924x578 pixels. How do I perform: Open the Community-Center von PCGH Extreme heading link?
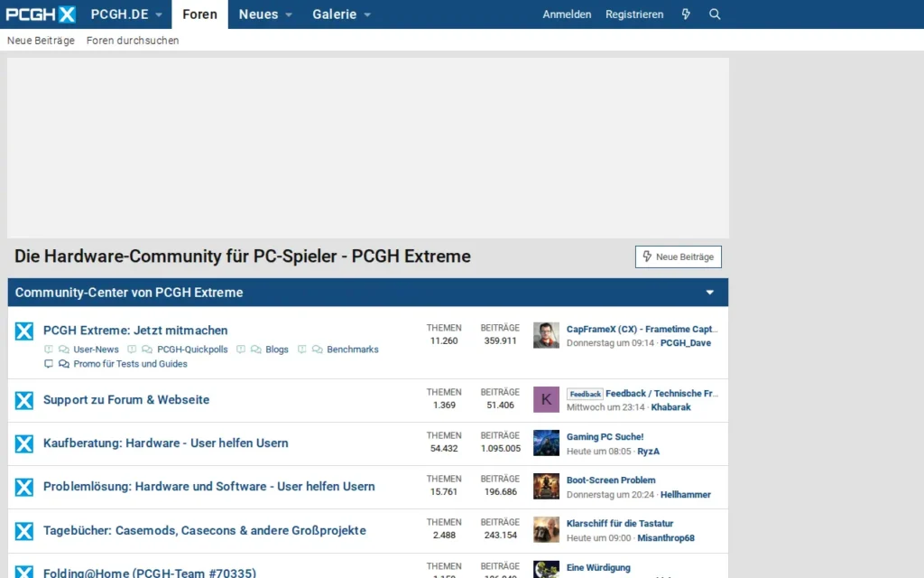129,293
